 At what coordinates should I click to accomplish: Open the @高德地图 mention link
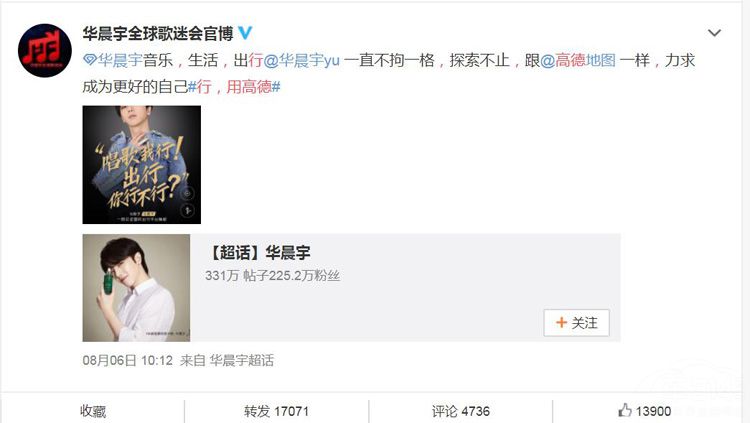point(578,60)
